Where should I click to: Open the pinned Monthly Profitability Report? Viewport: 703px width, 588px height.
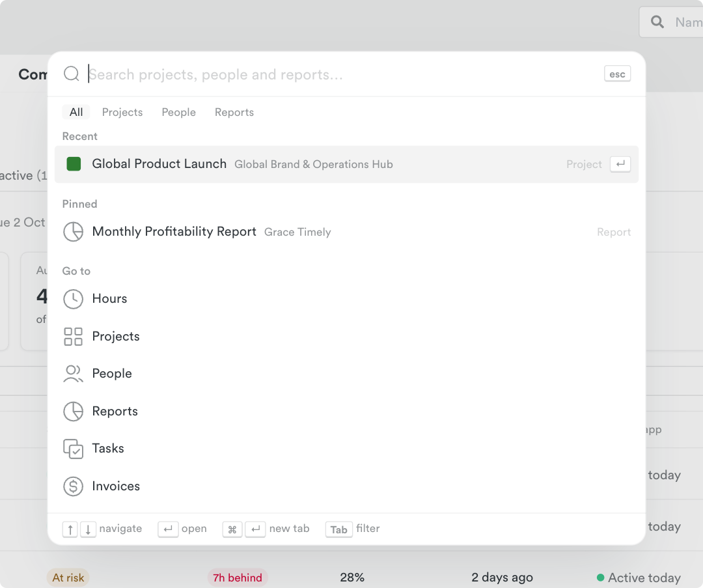[346, 232]
